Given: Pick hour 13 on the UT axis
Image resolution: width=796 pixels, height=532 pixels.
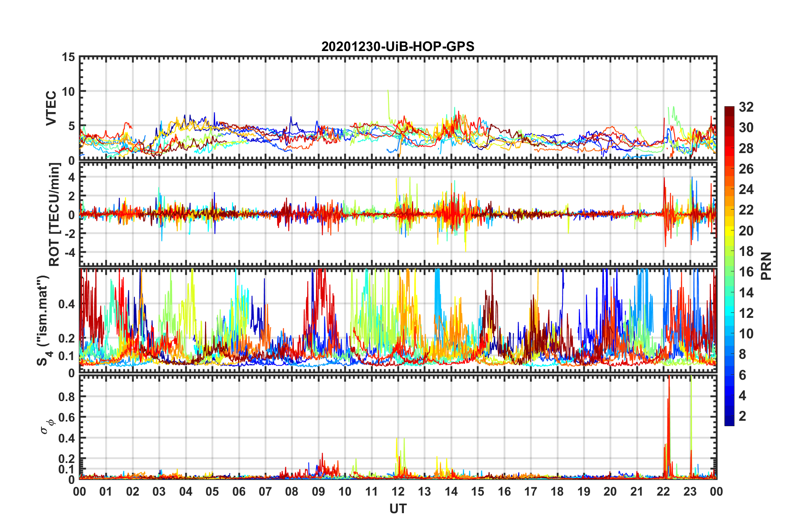Looking at the screenshot, I should tap(424, 491).
